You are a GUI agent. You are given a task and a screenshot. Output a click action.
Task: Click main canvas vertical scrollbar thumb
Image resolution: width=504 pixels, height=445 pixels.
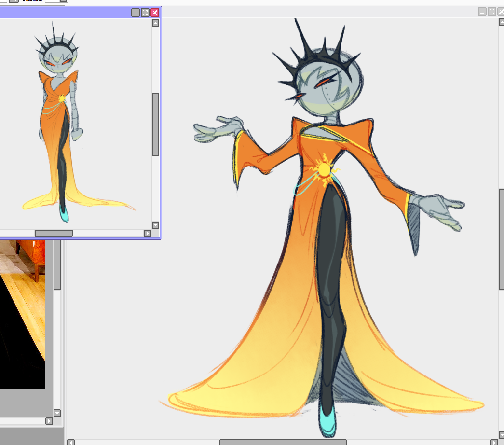[x=502, y=239]
